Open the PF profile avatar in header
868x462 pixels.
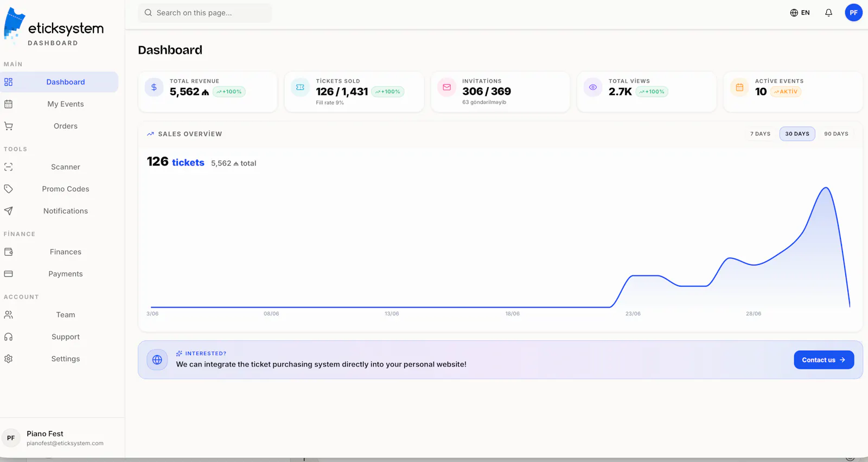click(x=853, y=12)
